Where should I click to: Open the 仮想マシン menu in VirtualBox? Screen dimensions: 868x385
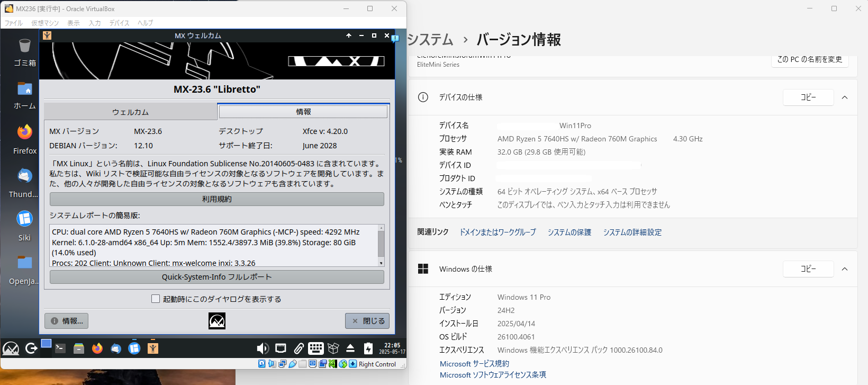click(45, 23)
